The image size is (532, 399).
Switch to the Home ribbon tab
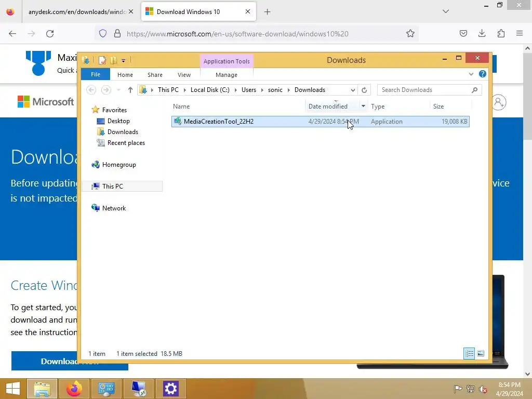(125, 75)
